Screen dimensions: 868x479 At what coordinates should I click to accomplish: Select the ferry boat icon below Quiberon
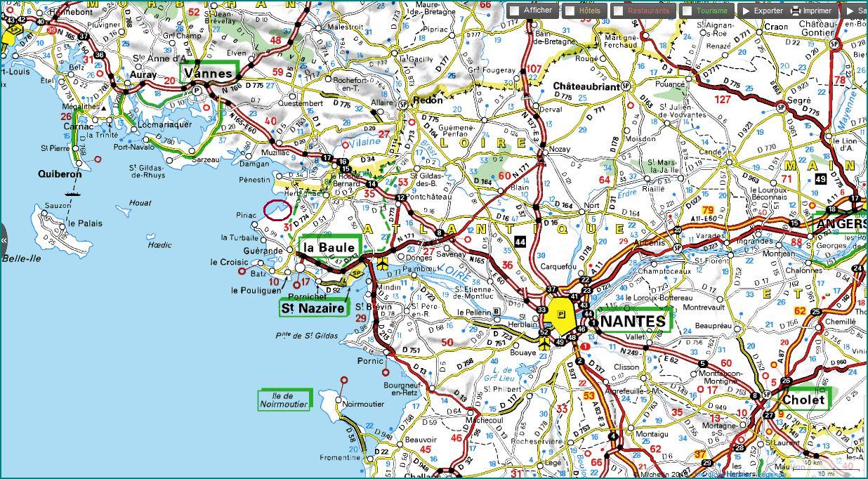pyautogui.click(x=70, y=192)
